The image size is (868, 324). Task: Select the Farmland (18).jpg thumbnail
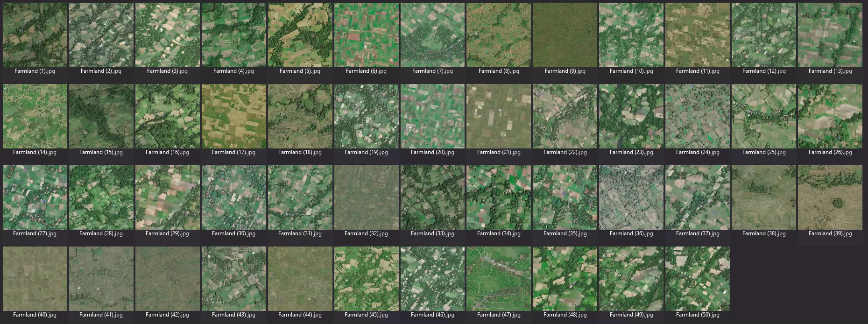coord(300,116)
